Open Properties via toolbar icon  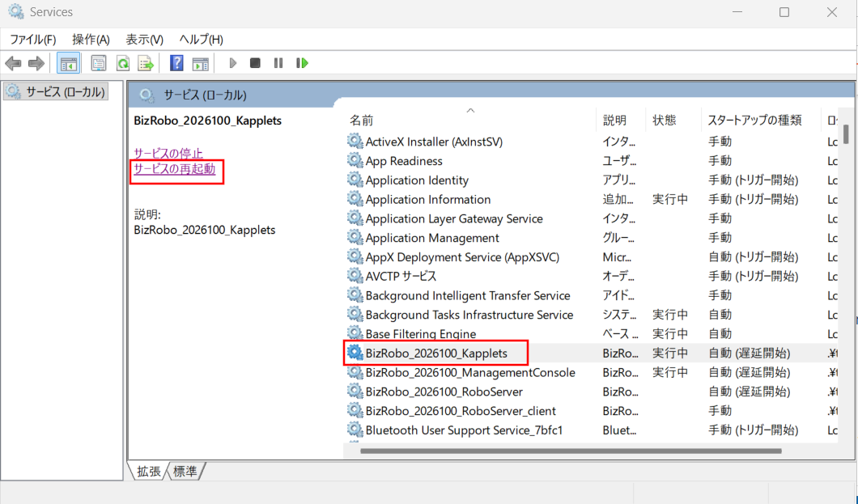(x=99, y=63)
